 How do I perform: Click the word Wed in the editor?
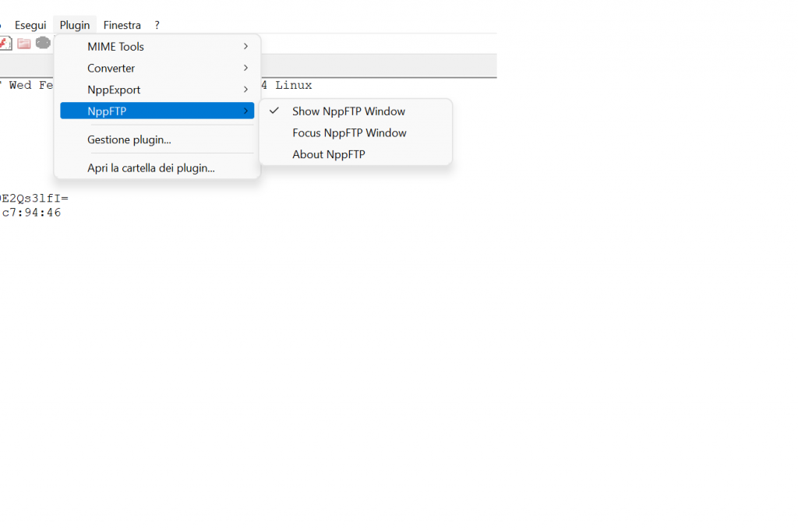click(x=20, y=85)
